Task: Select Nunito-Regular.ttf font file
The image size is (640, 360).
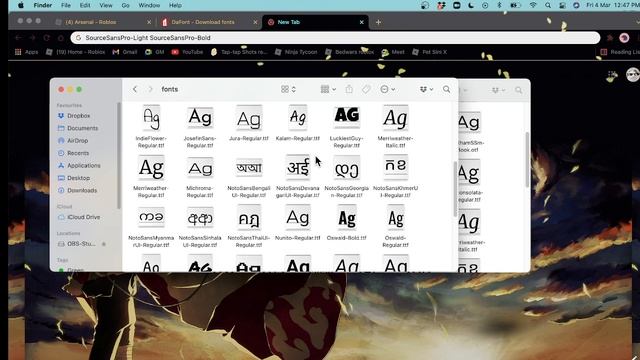Action: pyautogui.click(x=298, y=223)
